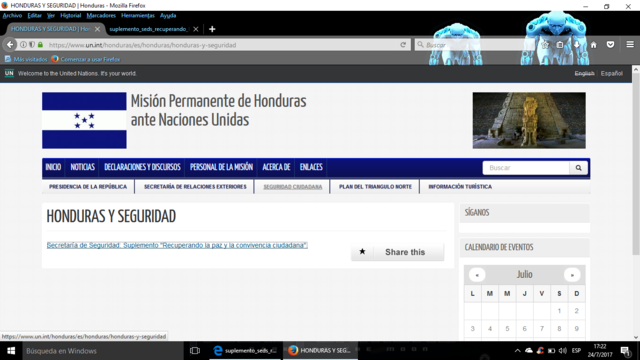
Task: Open the Windows action center notifications icon
Action: point(625,351)
